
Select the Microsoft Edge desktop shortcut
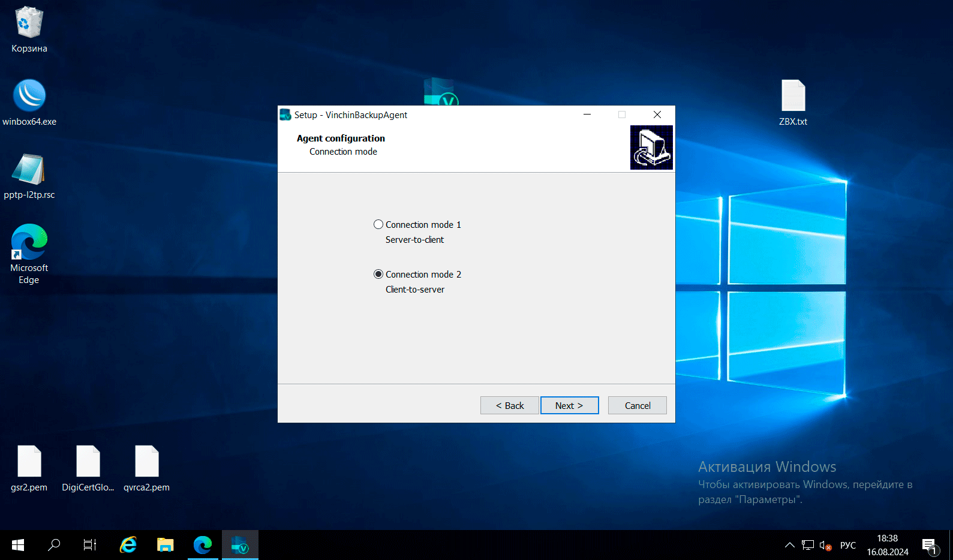[29, 243]
